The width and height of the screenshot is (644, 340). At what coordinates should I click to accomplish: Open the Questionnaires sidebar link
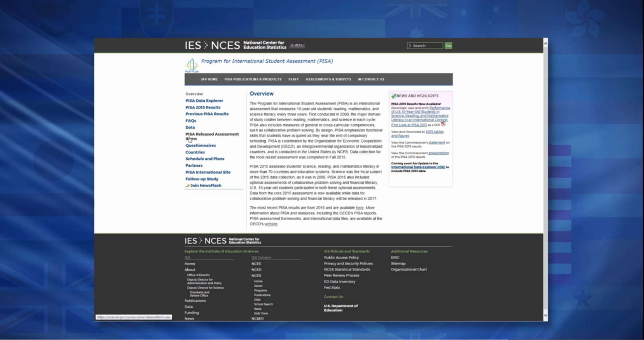[201, 146]
